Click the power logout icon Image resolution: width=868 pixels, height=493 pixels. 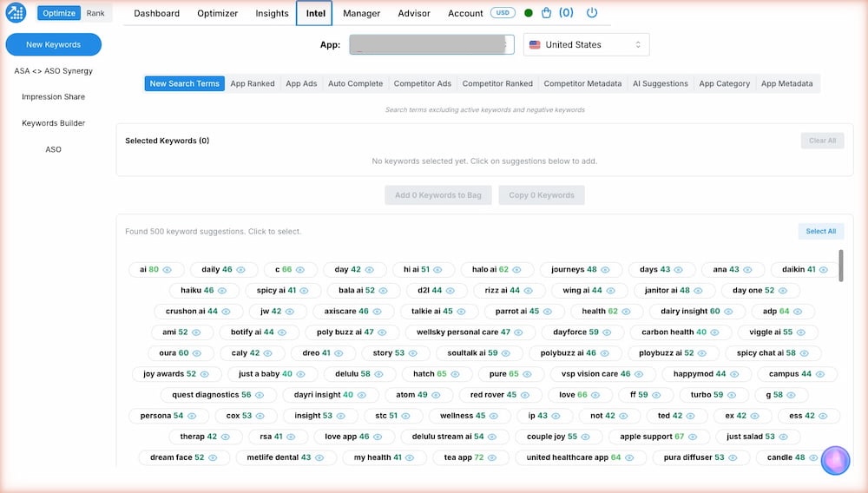point(592,12)
